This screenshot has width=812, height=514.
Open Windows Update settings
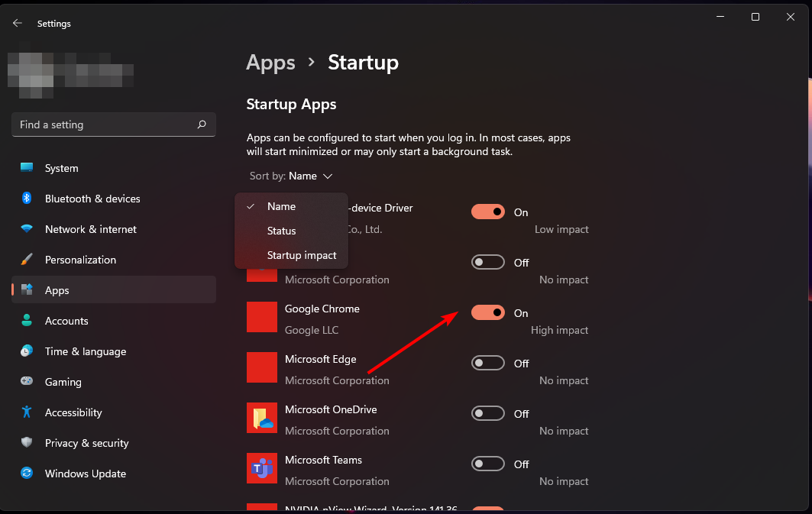click(114, 473)
